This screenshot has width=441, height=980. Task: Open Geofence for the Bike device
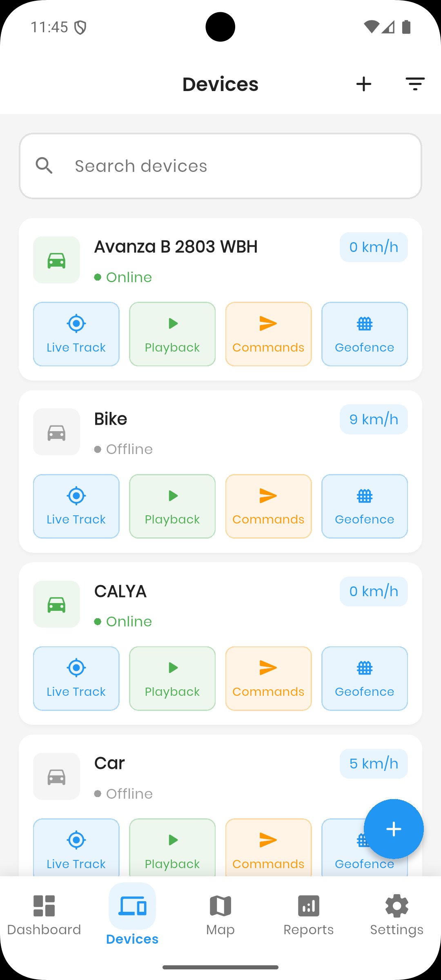pyautogui.click(x=365, y=506)
